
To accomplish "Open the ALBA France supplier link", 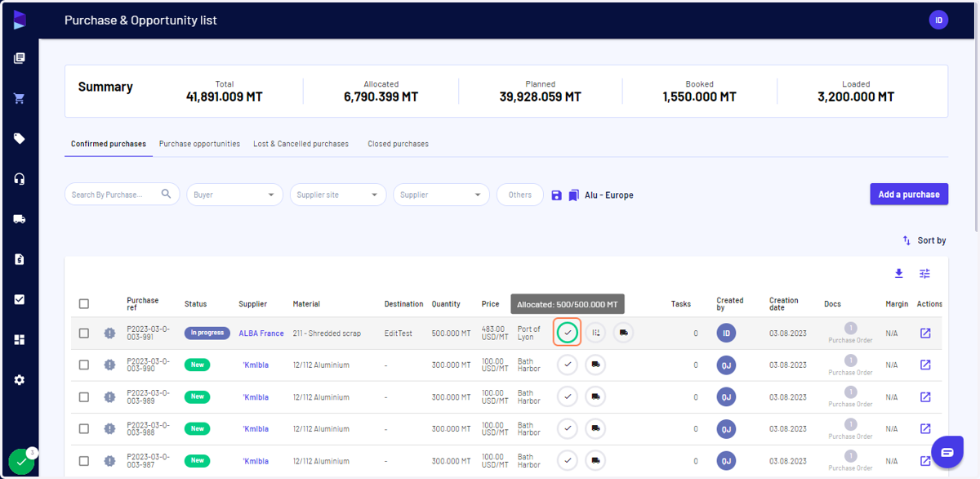I will [x=261, y=334].
